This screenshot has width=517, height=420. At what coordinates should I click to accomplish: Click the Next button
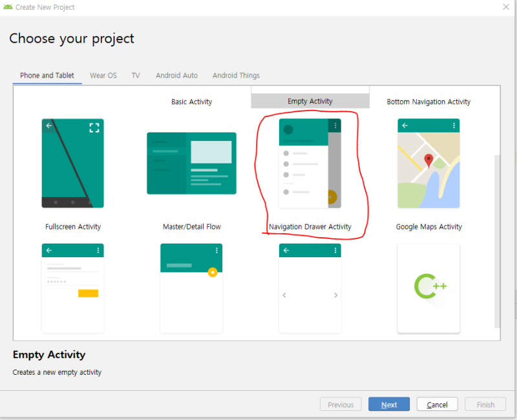(389, 404)
